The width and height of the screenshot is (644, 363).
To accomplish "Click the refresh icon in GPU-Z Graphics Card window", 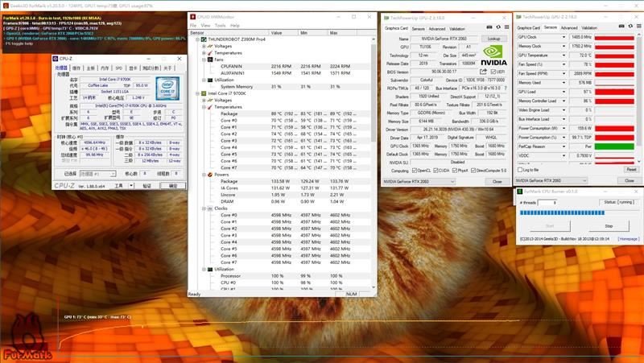I will pos(498,27).
